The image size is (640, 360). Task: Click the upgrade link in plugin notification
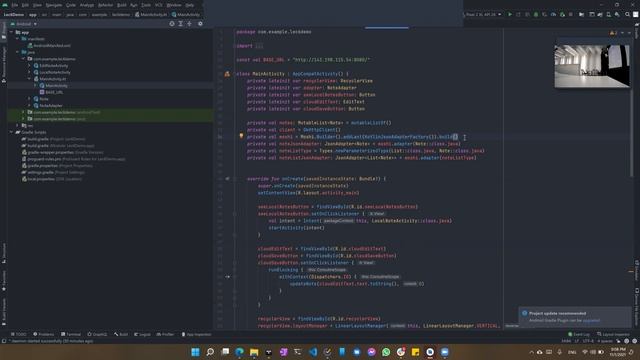(591, 320)
